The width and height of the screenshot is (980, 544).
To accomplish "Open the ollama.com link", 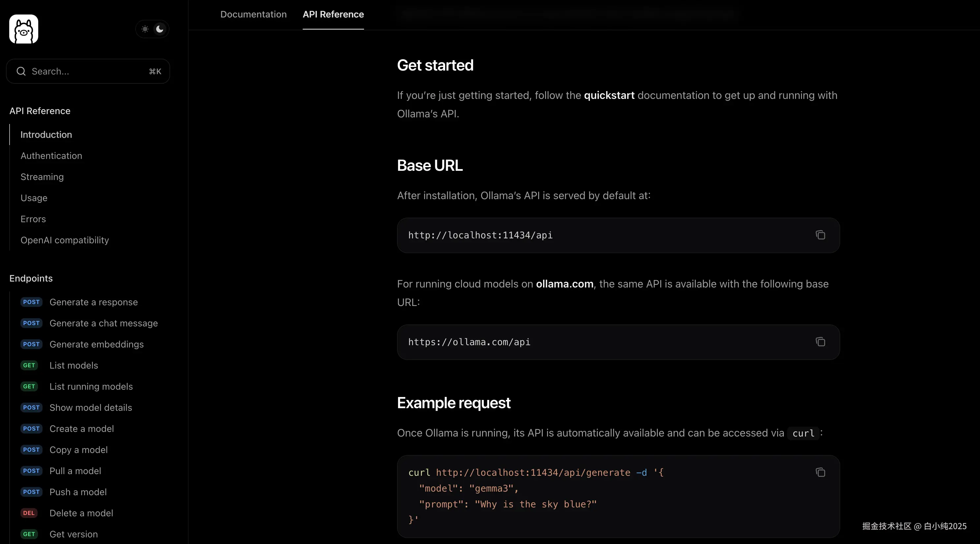I will pyautogui.click(x=565, y=284).
